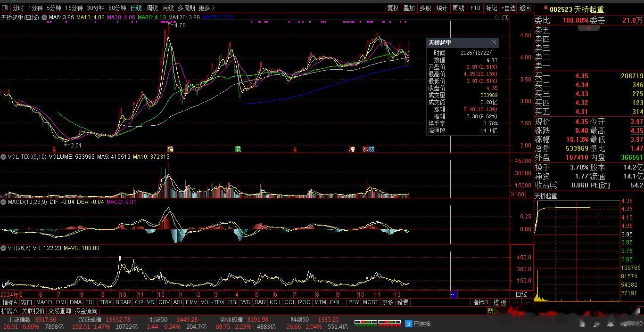The image size is (644, 332).
Task: Select the MACD indicator tab
Action: point(44,302)
